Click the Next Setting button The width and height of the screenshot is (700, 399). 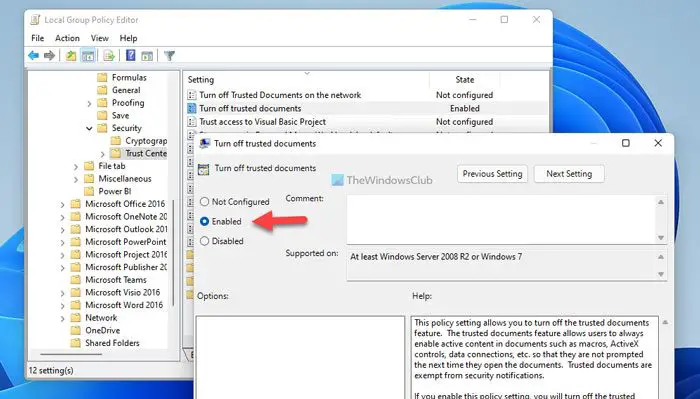point(569,174)
